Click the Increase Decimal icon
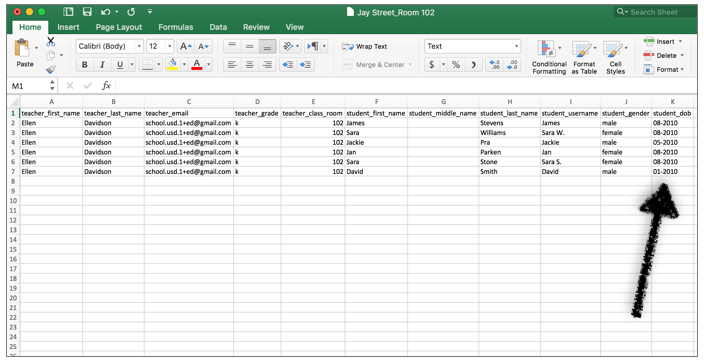Image resolution: width=704 pixels, height=364 pixels. 494,65
